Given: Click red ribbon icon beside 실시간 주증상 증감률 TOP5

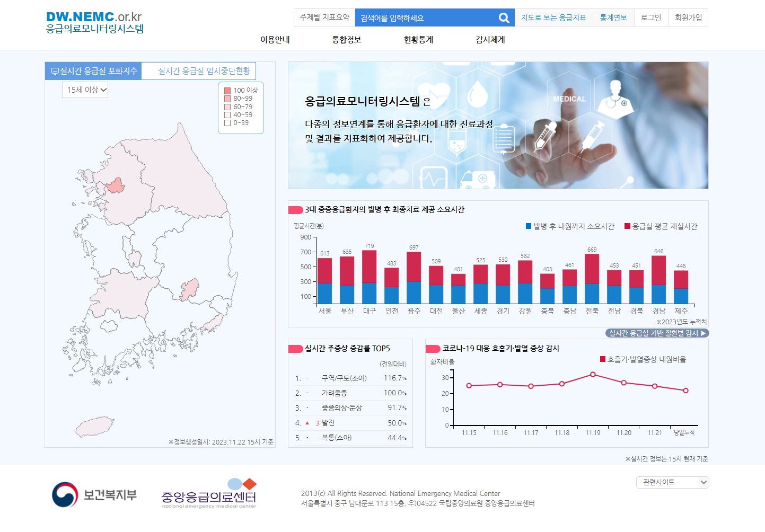Looking at the screenshot, I should pos(295,348).
